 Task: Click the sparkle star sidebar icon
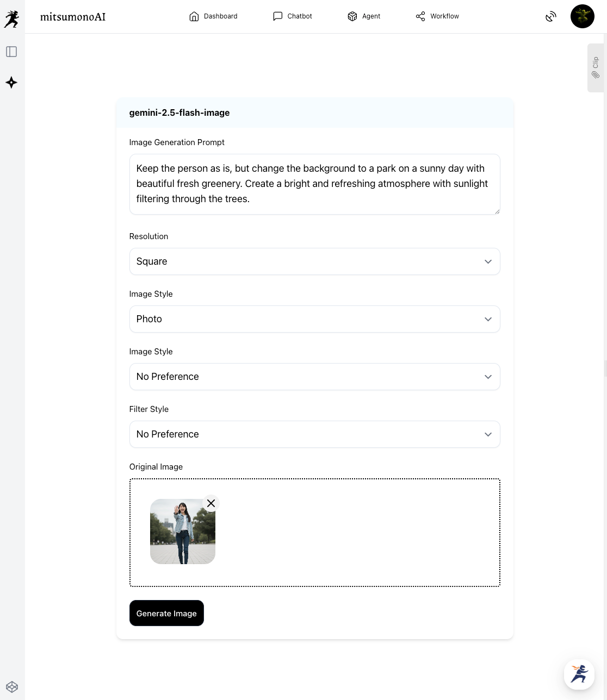11,83
